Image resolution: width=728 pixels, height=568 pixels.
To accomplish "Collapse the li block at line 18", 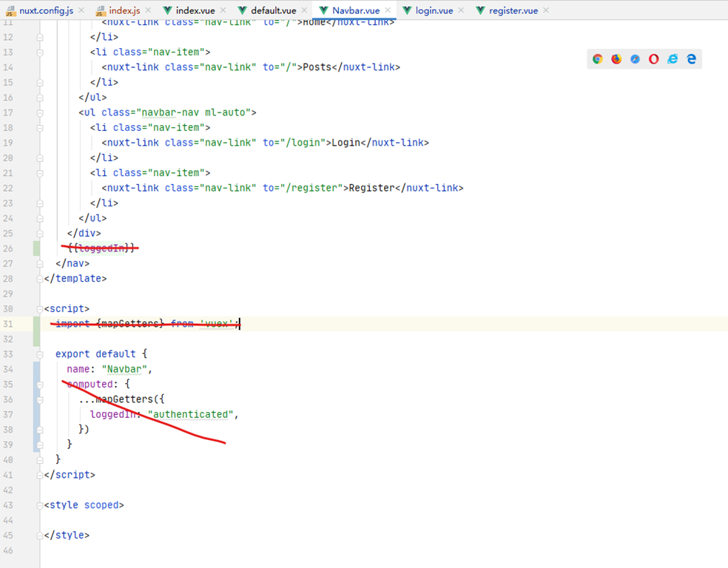I will coord(40,128).
